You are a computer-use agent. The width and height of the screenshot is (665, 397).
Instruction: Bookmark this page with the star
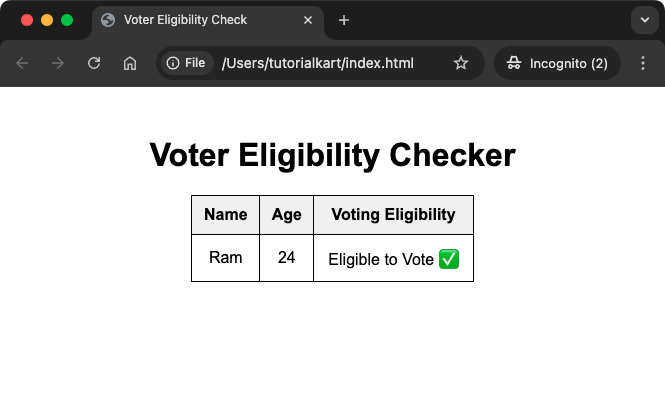[x=461, y=63]
